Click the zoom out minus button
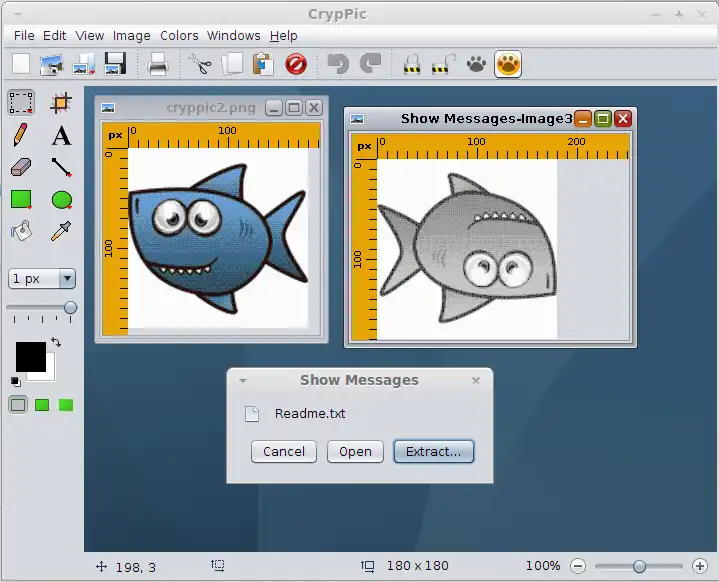719x582 pixels. coord(578,566)
